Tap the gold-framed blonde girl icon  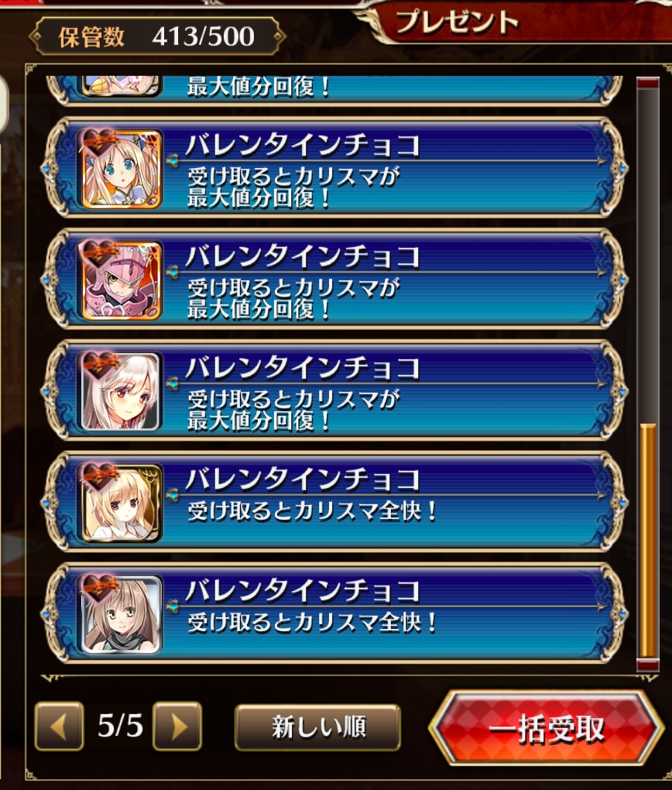pos(121,503)
